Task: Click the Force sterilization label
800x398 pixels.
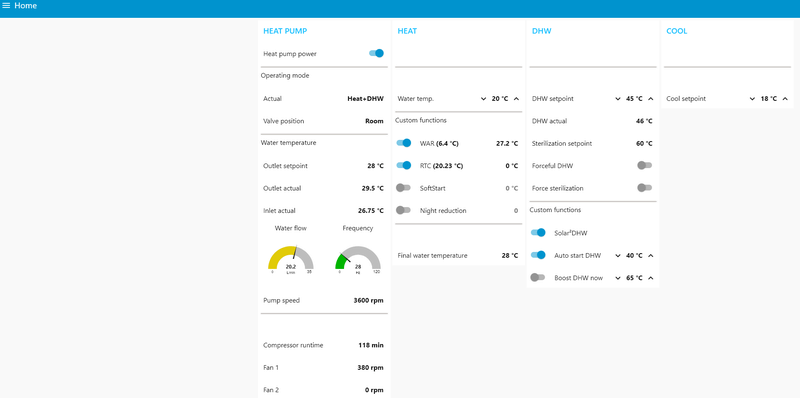Action: pos(558,188)
